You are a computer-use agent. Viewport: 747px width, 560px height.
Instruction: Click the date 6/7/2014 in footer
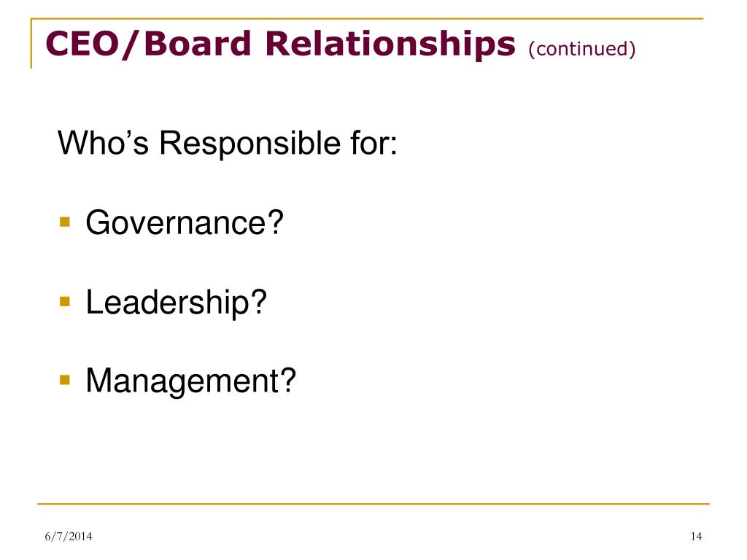(69, 536)
